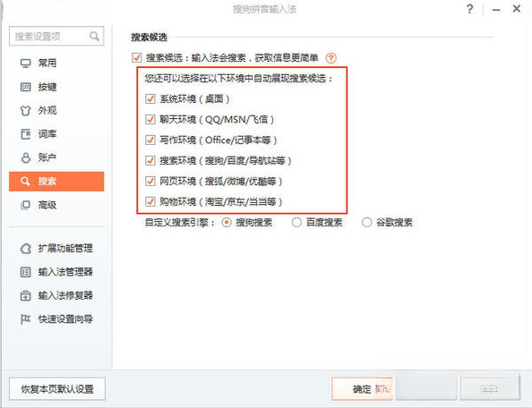Select the 按键 keyboard icon
532x408 pixels.
click(25, 87)
